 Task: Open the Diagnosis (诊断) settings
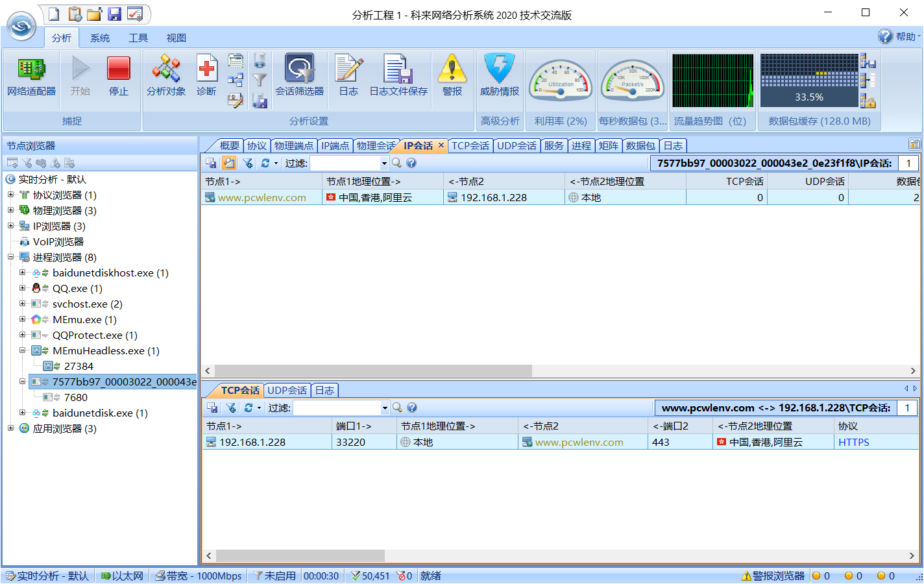coord(206,77)
